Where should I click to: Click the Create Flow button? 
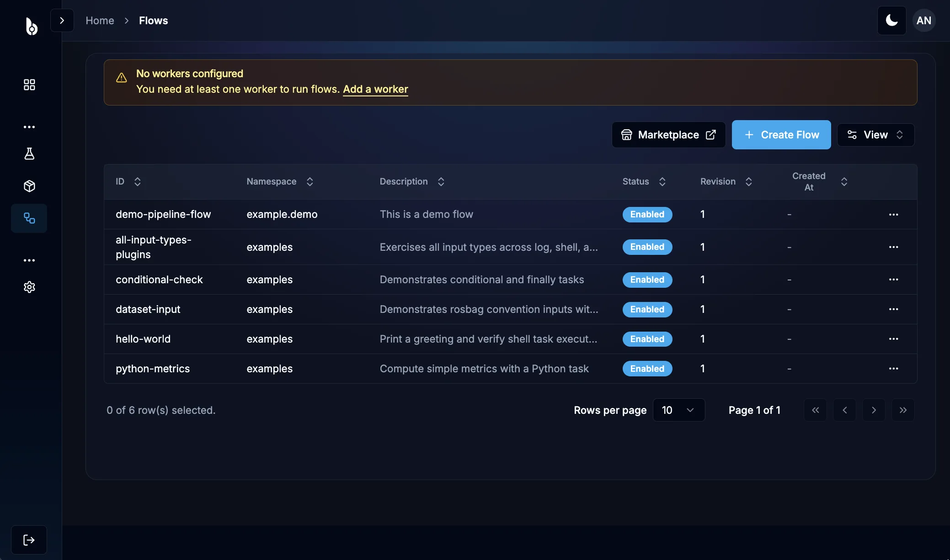coord(781,135)
